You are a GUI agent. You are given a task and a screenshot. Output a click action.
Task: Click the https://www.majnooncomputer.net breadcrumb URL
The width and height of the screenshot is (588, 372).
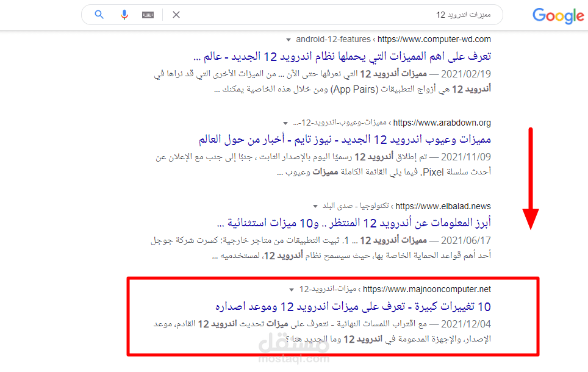click(x=427, y=289)
